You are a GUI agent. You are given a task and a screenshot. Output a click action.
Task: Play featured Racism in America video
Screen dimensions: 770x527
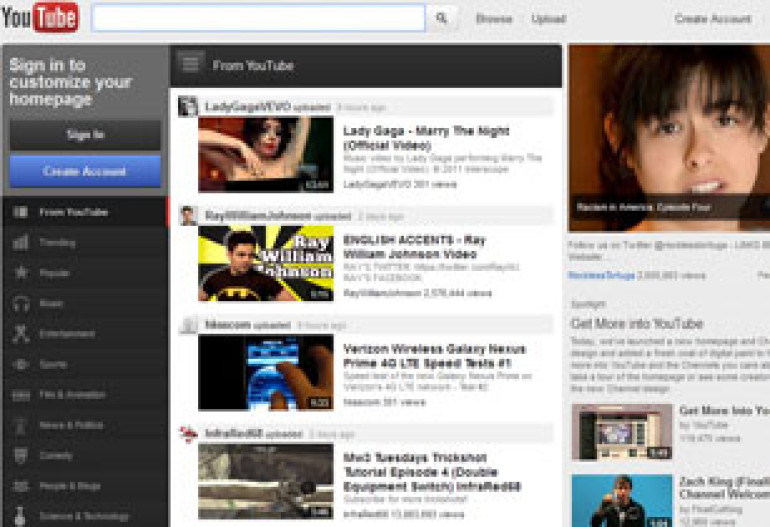pyautogui.click(x=669, y=138)
